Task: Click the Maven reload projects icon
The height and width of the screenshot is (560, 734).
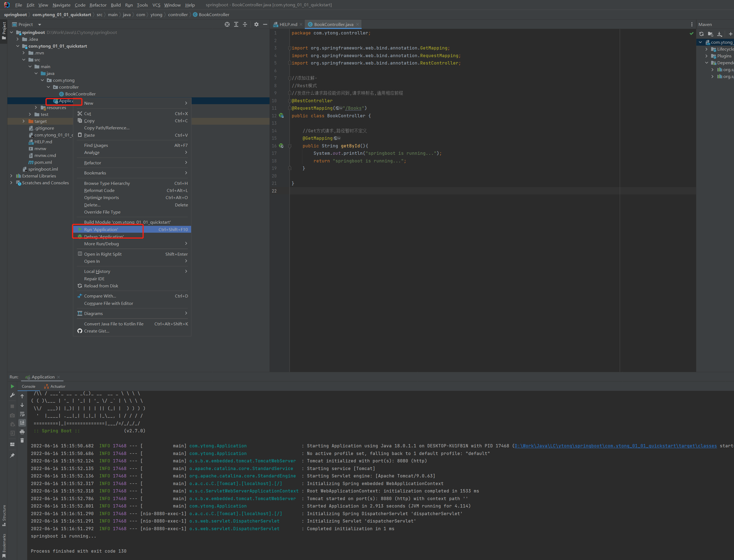Action: pos(701,34)
